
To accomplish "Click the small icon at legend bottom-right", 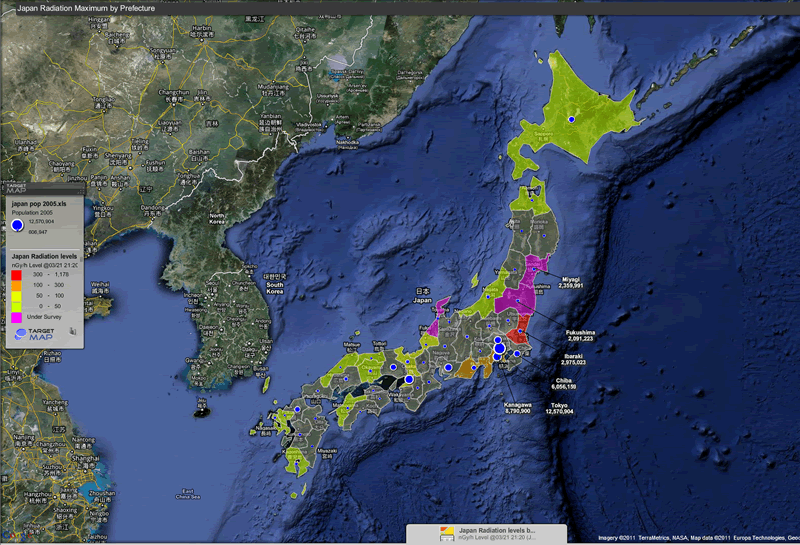I will (73, 329).
